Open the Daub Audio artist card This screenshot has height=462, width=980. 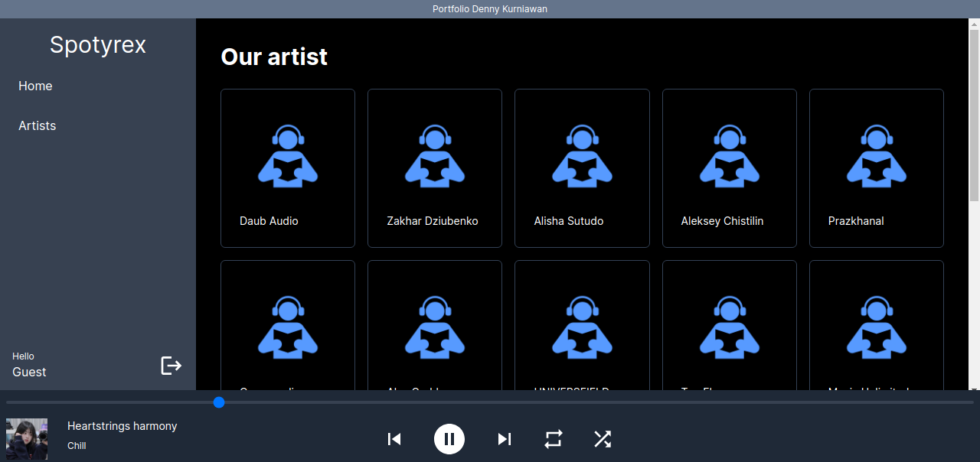point(288,168)
